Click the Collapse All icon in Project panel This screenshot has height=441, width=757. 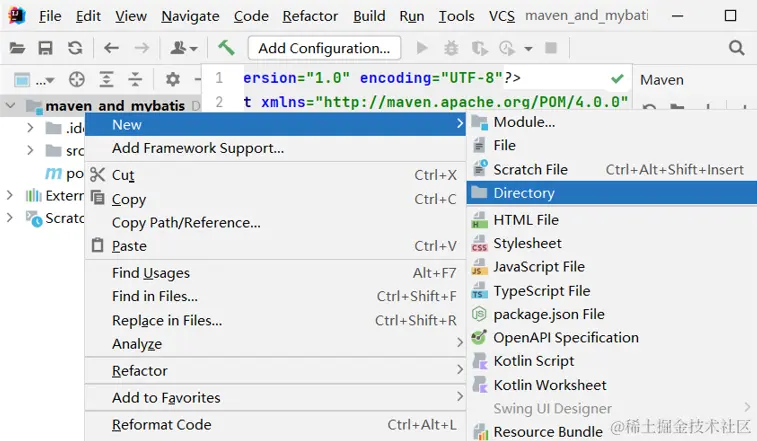click(x=135, y=80)
